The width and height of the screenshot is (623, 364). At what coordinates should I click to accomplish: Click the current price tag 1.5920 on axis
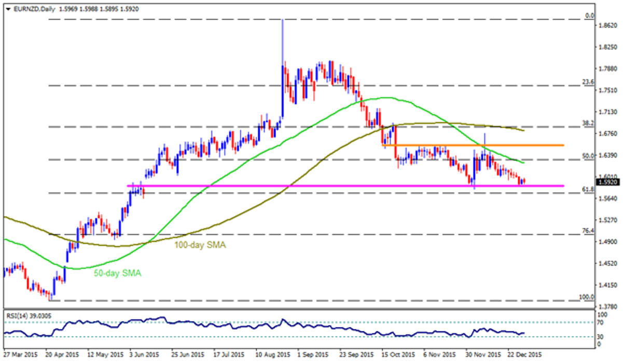coord(607,182)
